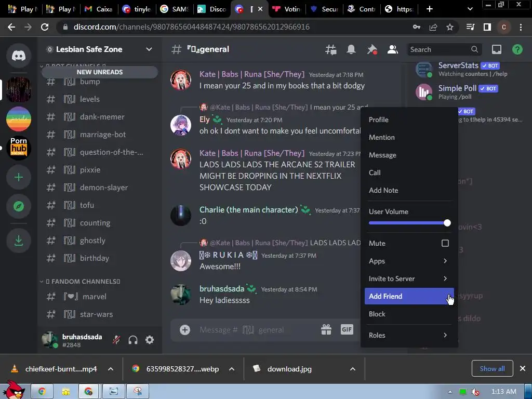The image size is (532, 399).
Task: Unmute the microphone in user panel
Action: [116, 340]
